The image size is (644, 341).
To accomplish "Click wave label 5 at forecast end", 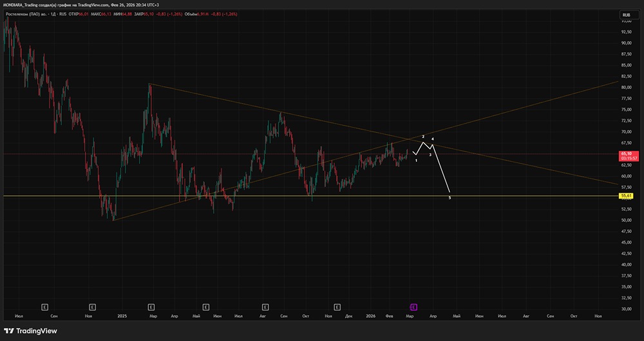I will pyautogui.click(x=450, y=198).
